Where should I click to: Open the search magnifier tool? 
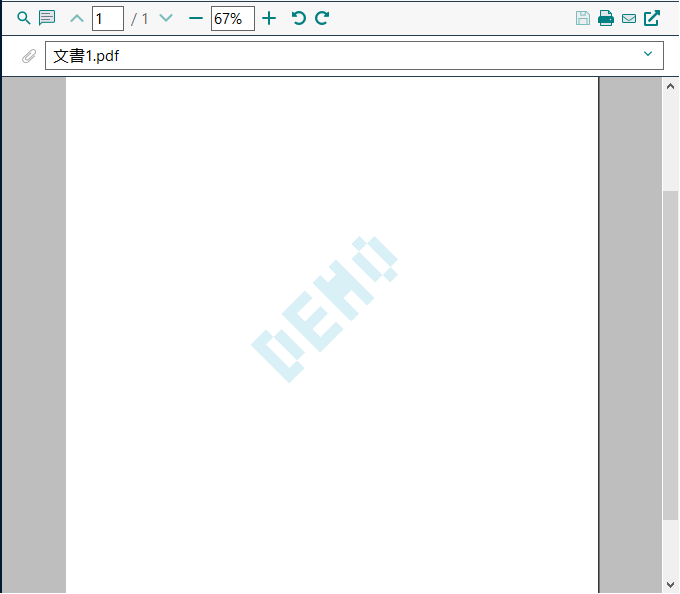click(24, 18)
